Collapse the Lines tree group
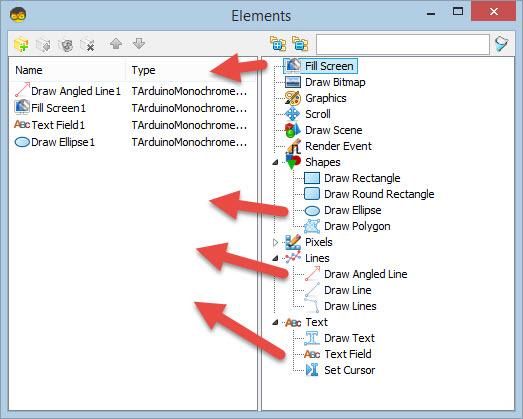The image size is (523, 419). [x=275, y=258]
